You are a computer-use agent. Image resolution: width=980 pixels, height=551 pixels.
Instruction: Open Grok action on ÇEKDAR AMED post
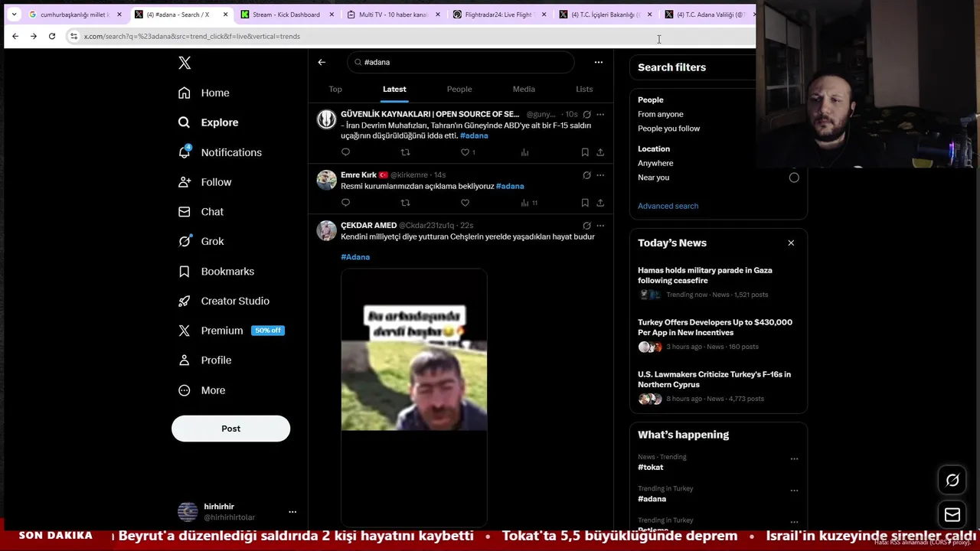586,226
